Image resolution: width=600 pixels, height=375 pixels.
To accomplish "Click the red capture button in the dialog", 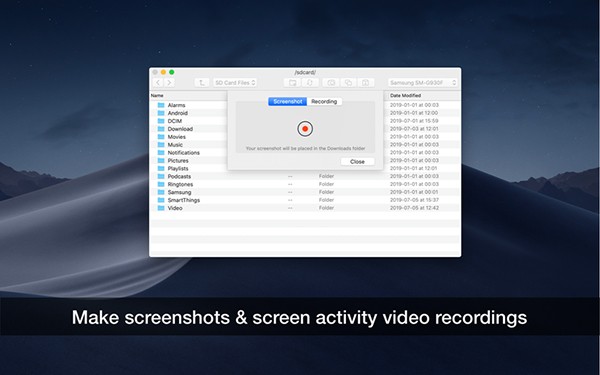I will click(305, 129).
